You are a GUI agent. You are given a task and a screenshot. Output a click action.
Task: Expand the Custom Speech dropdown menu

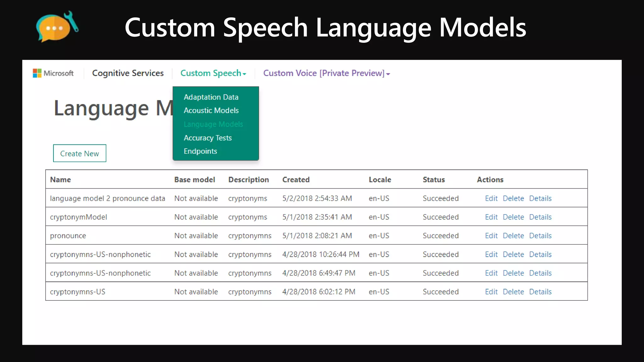tap(213, 73)
